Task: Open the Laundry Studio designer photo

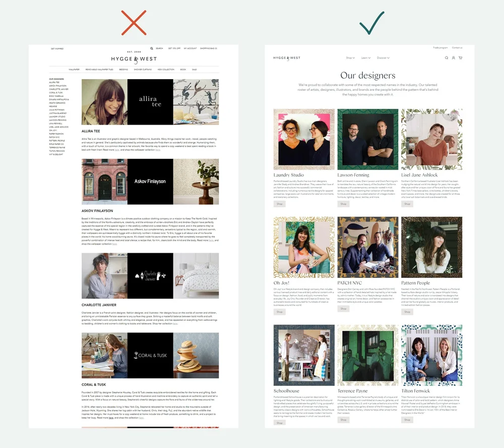Action: (x=304, y=139)
